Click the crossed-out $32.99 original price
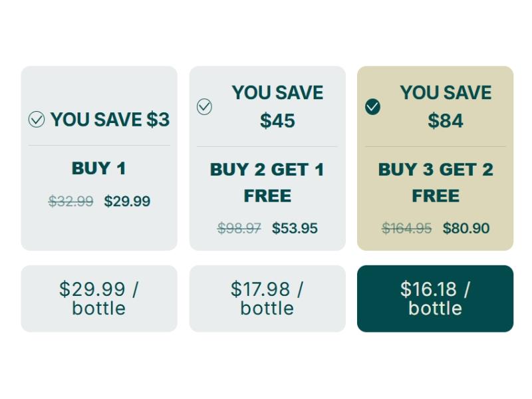The width and height of the screenshot is (532, 399). pos(71,201)
